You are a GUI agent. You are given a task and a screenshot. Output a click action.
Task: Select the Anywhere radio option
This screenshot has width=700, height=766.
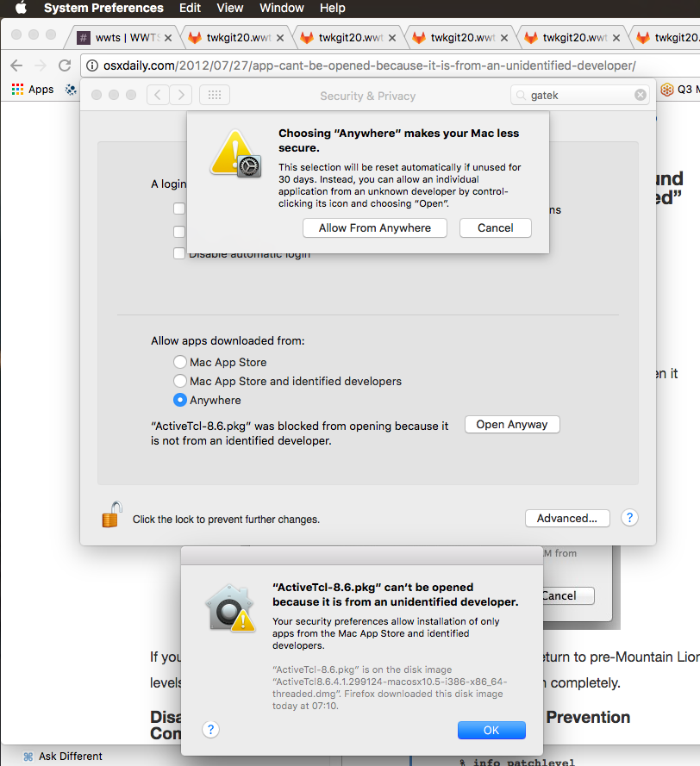click(180, 400)
